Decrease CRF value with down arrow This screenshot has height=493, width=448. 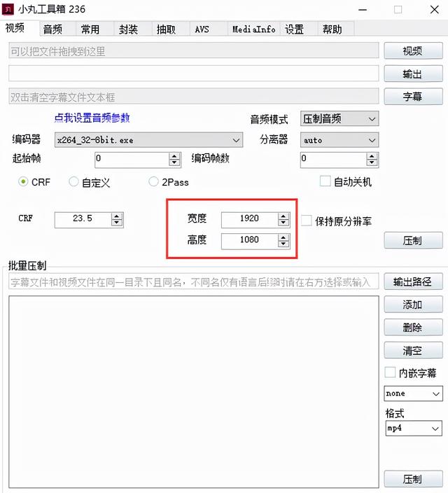[x=117, y=223]
